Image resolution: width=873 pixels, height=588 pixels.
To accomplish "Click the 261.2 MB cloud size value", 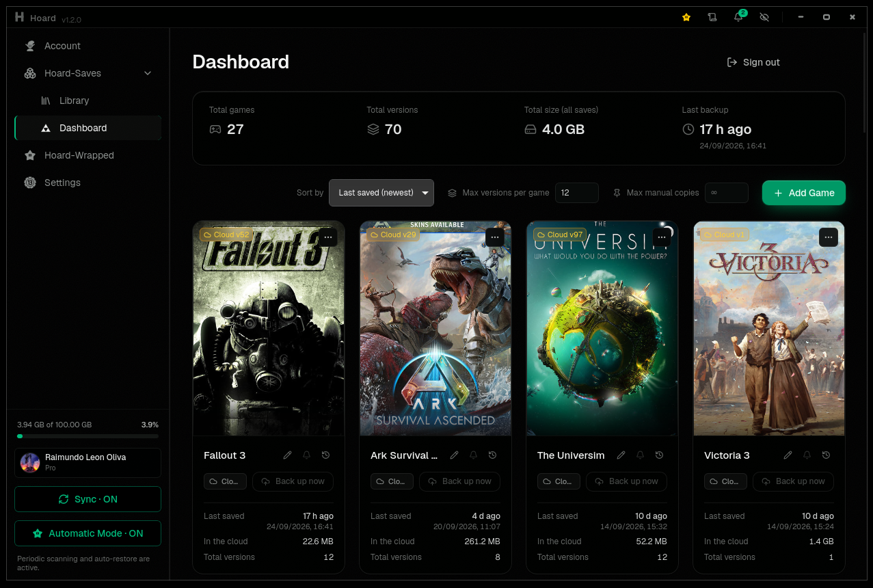I will coord(483,542).
